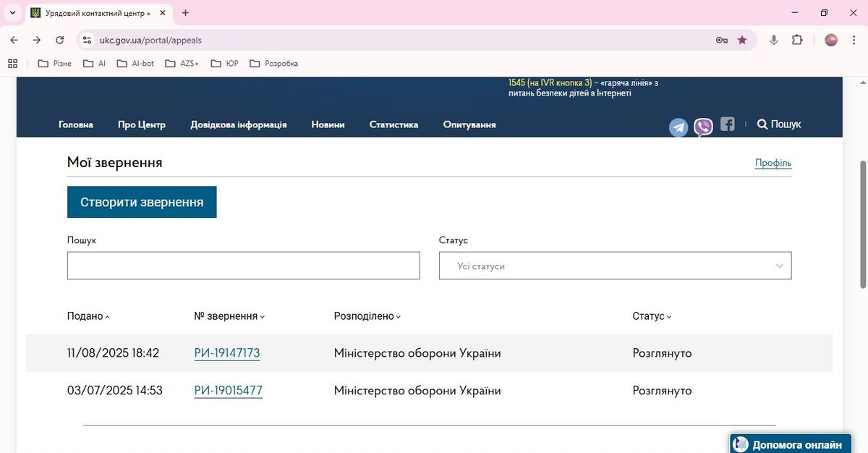Go back to previous page

click(x=14, y=40)
